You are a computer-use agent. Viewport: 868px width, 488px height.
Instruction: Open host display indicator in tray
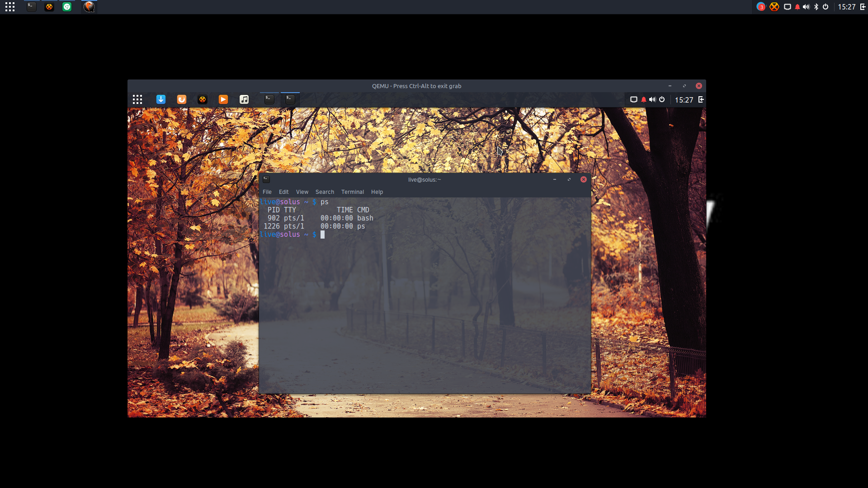click(788, 7)
